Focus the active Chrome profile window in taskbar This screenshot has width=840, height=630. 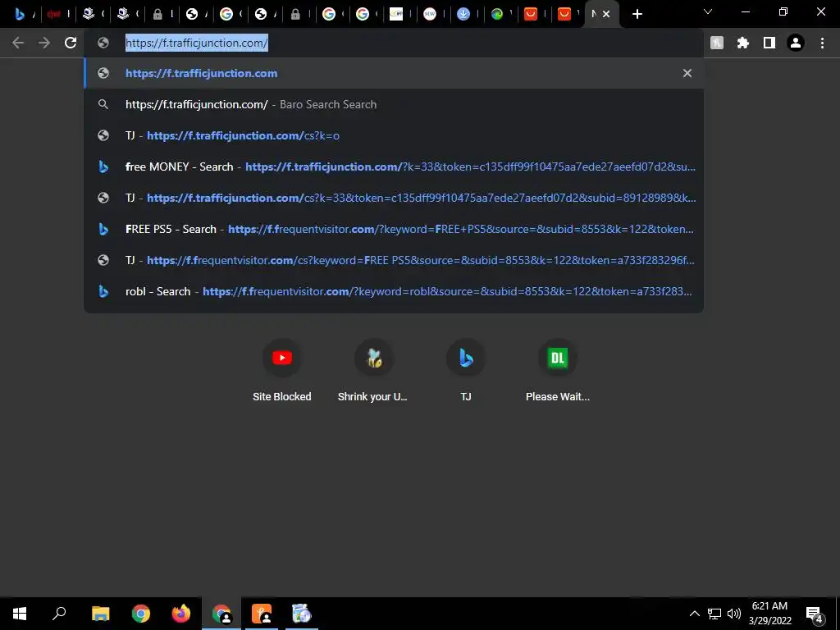click(x=221, y=614)
